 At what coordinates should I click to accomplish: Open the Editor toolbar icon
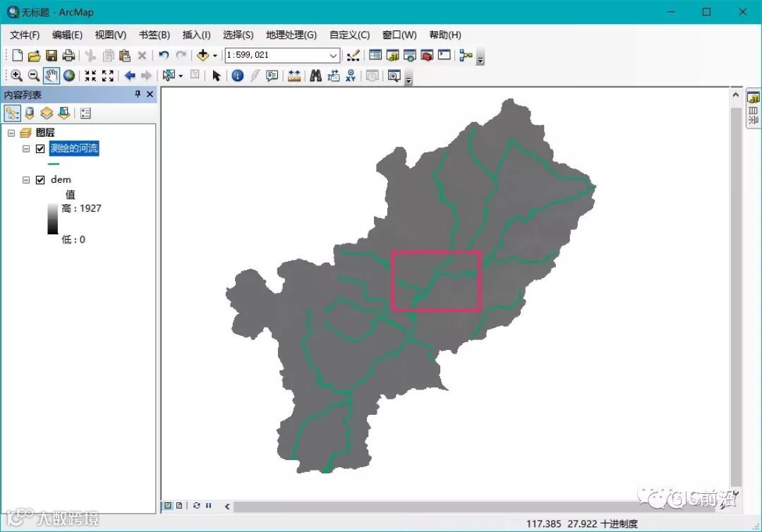[353, 55]
